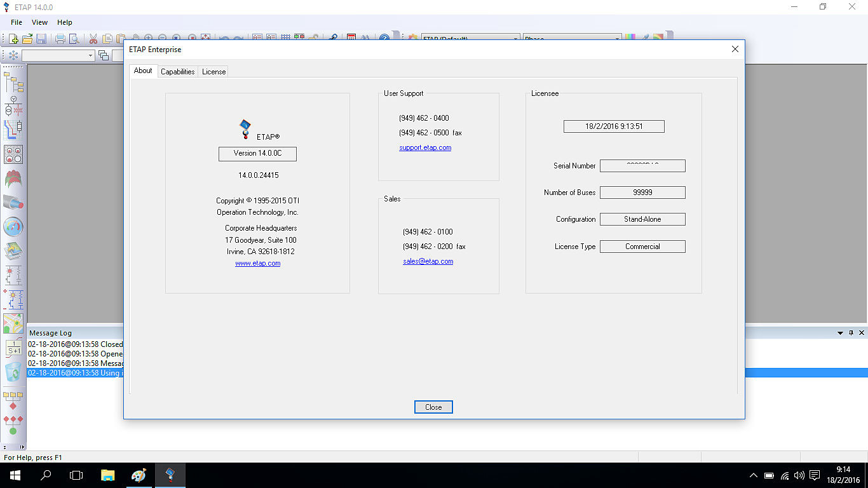Expand the ETAP (Default) theme dropdown
868x488 pixels.
[x=515, y=39]
